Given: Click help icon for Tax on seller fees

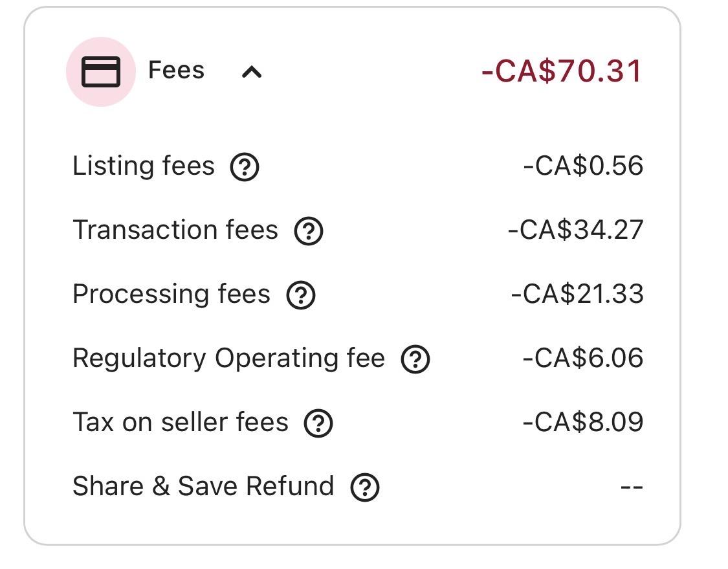Looking at the screenshot, I should (318, 423).
